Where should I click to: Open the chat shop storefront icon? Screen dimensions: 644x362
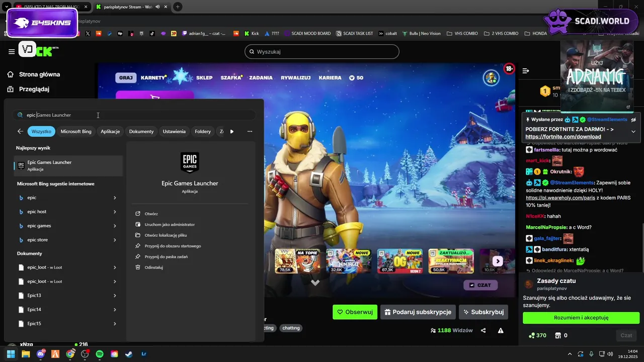[557, 335]
